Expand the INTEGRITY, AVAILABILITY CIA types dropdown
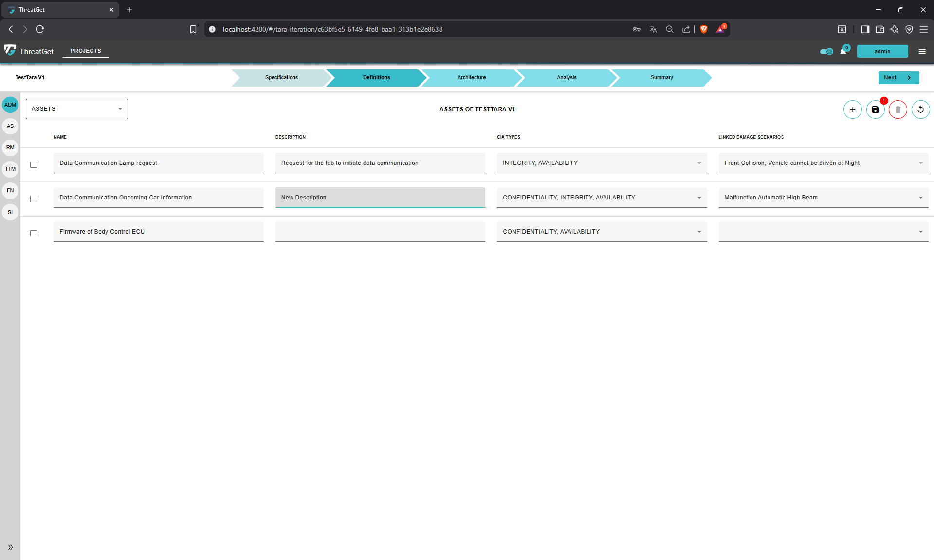Screen dimensions: 934x560 (602, 163)
